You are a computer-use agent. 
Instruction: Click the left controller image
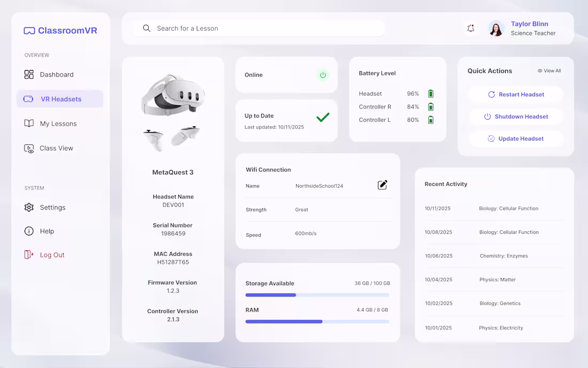153,140
